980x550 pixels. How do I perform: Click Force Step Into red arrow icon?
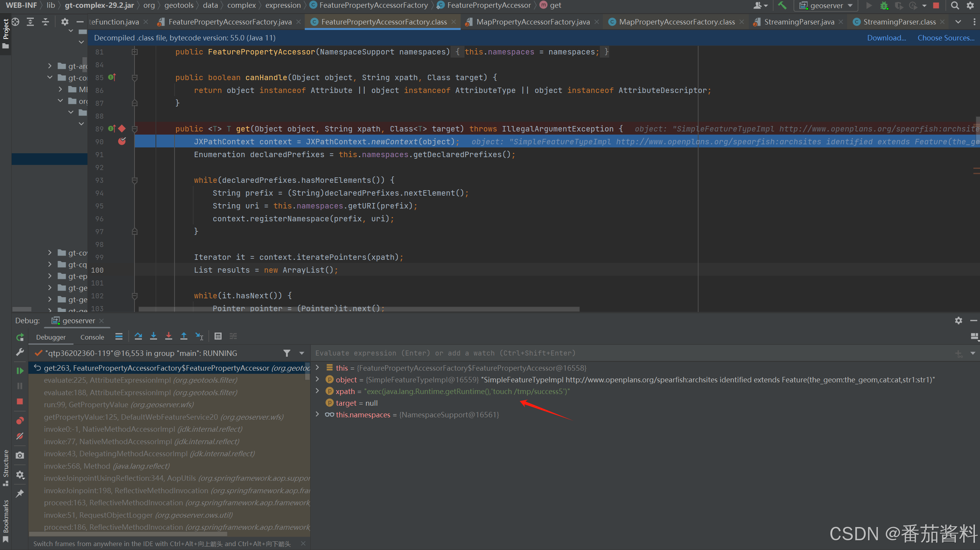click(x=169, y=336)
